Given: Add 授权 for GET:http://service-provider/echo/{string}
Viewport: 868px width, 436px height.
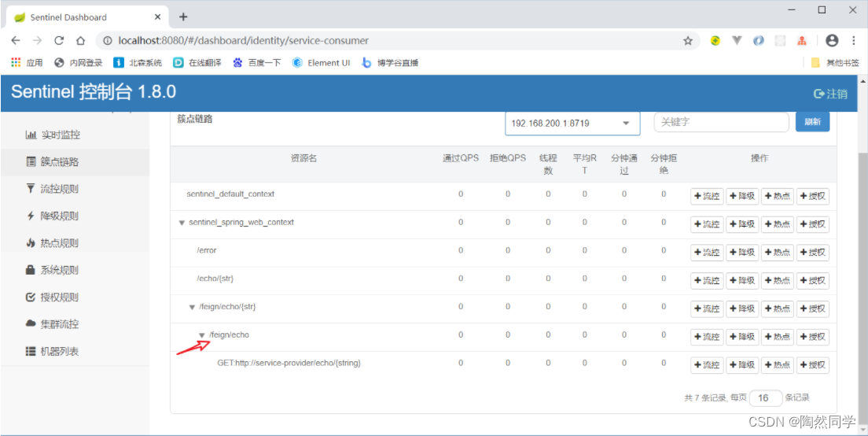Looking at the screenshot, I should coord(813,365).
